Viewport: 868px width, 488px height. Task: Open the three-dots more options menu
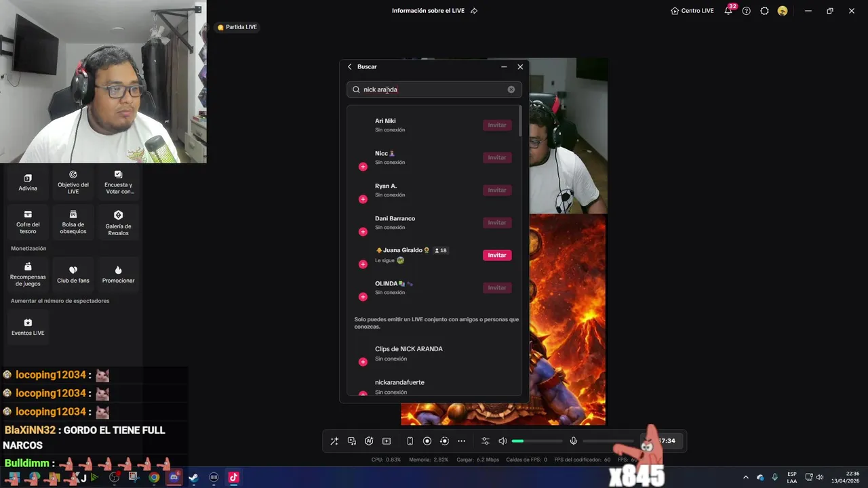[x=462, y=441]
